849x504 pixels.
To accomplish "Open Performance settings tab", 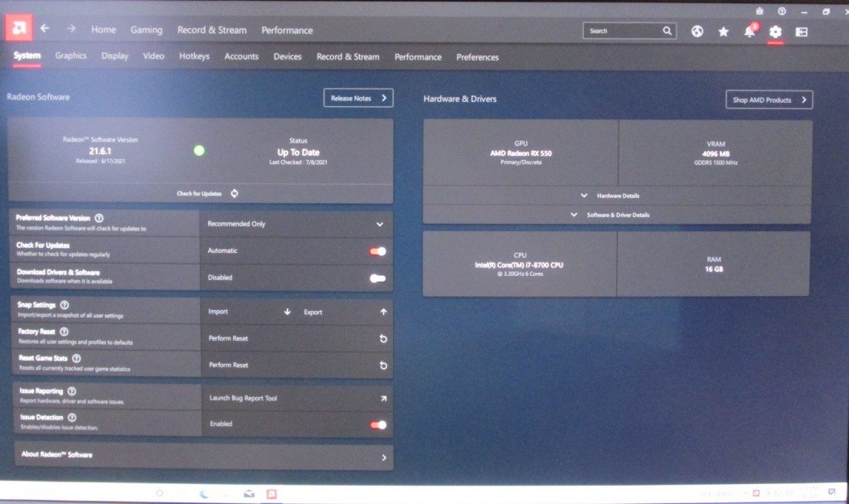I will (x=418, y=57).
